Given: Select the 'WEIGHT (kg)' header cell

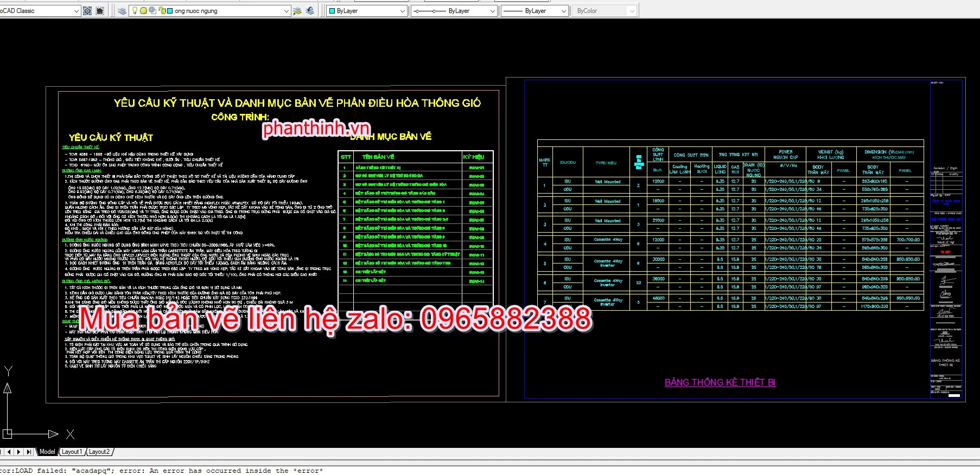Looking at the screenshot, I should [x=831, y=155].
